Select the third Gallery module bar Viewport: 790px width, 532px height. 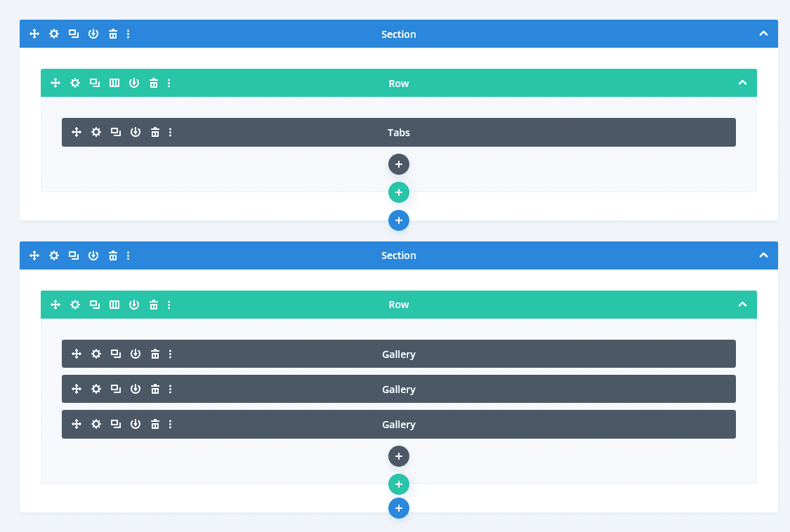[x=399, y=424]
